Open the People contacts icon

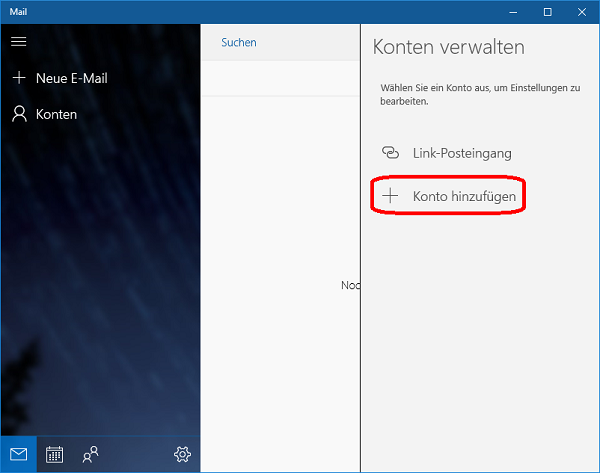coord(91,454)
